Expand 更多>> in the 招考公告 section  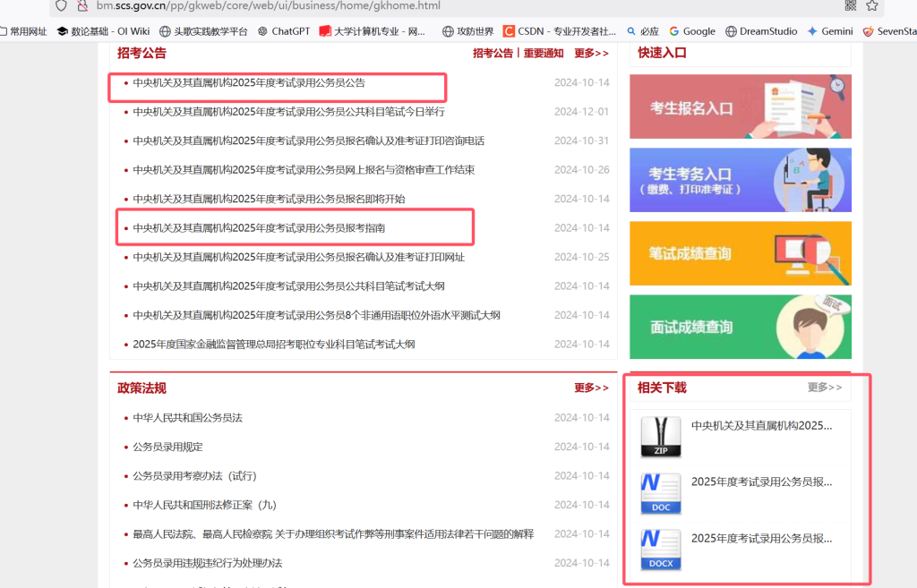click(591, 53)
